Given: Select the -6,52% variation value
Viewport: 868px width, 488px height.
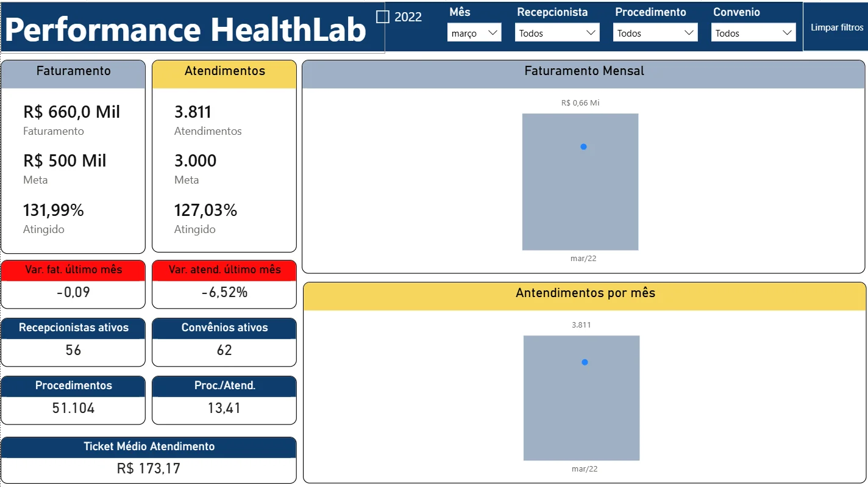Looking at the screenshot, I should click(x=224, y=292).
